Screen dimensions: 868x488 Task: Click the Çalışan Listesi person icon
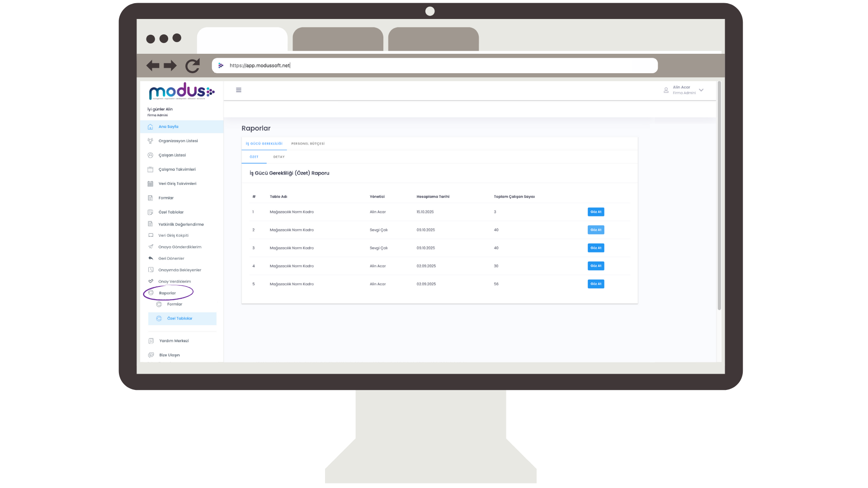[x=151, y=155]
